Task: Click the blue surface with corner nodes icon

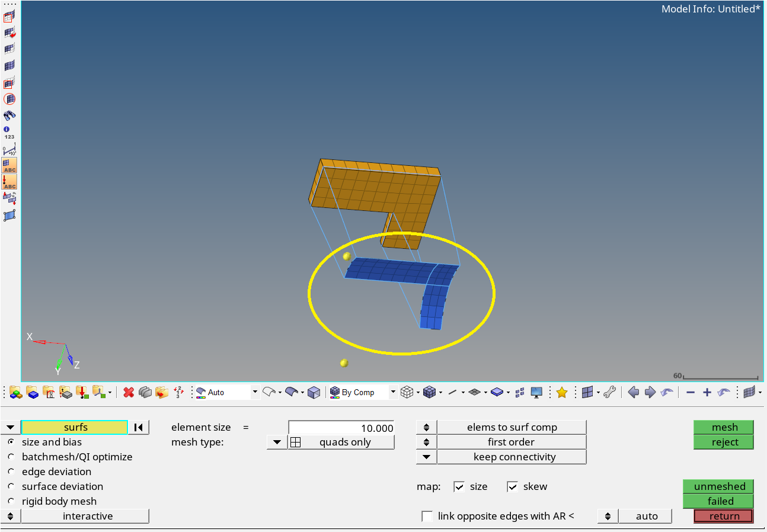Action: [9, 216]
